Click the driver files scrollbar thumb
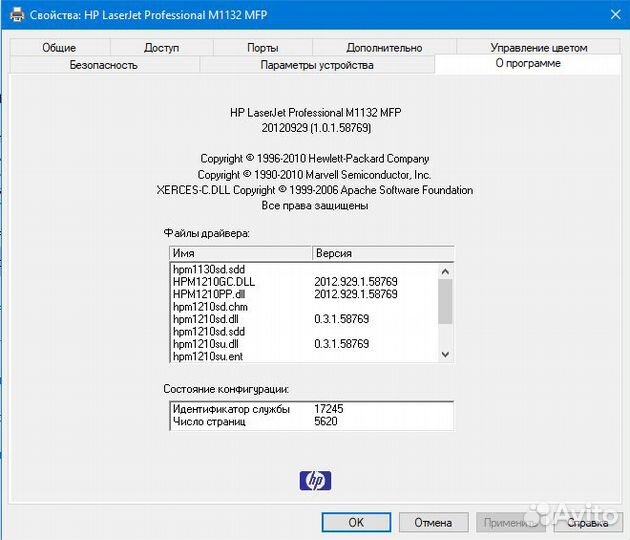This screenshot has width=630, height=540. coord(445,302)
